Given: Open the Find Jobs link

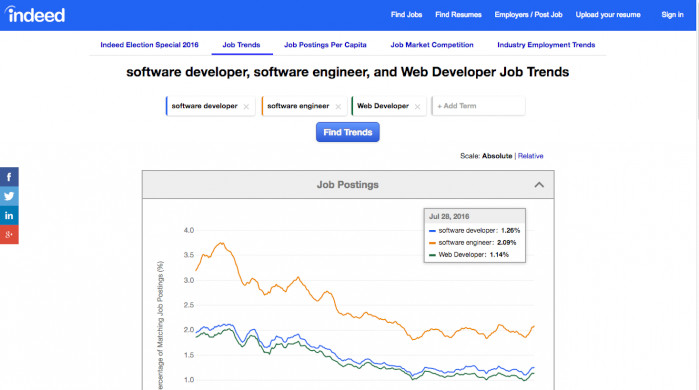Looking at the screenshot, I should (407, 15).
